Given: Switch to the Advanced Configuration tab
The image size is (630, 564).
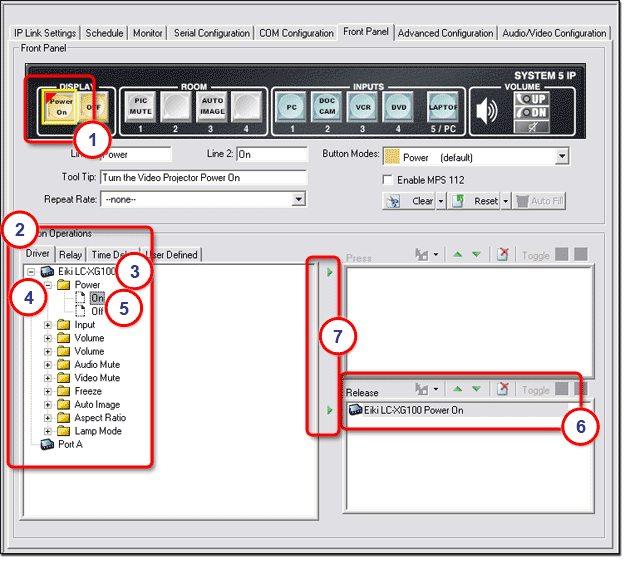Looking at the screenshot, I should click(x=446, y=33).
